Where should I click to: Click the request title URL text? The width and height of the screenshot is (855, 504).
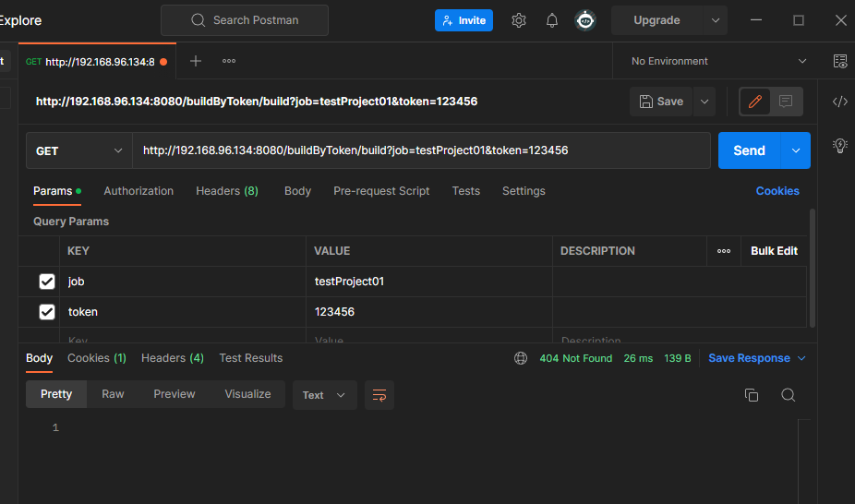pos(257,102)
